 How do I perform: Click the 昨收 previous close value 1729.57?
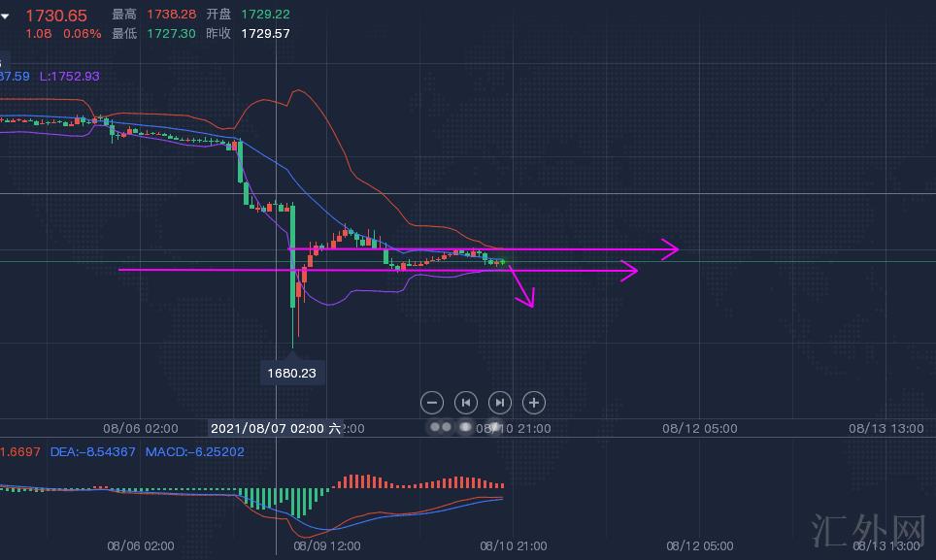click(265, 33)
